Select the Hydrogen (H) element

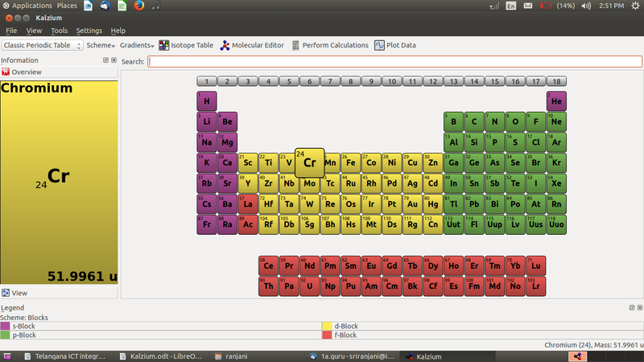point(207,101)
